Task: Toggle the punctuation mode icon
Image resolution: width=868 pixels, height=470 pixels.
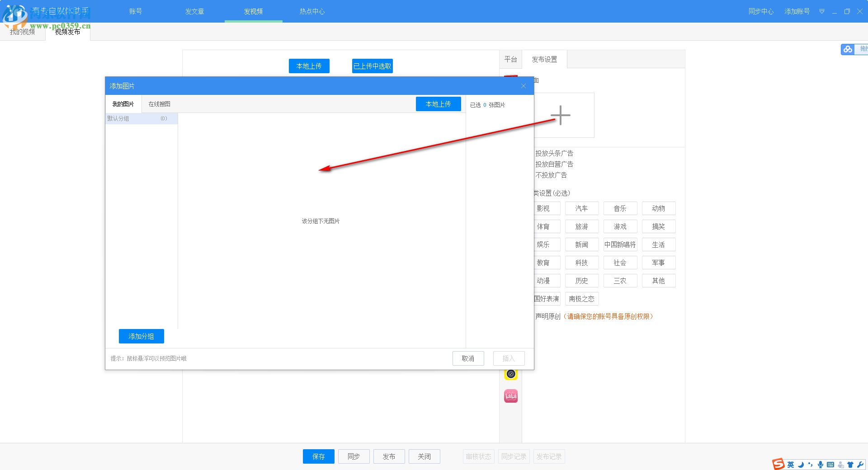Action: (x=810, y=465)
